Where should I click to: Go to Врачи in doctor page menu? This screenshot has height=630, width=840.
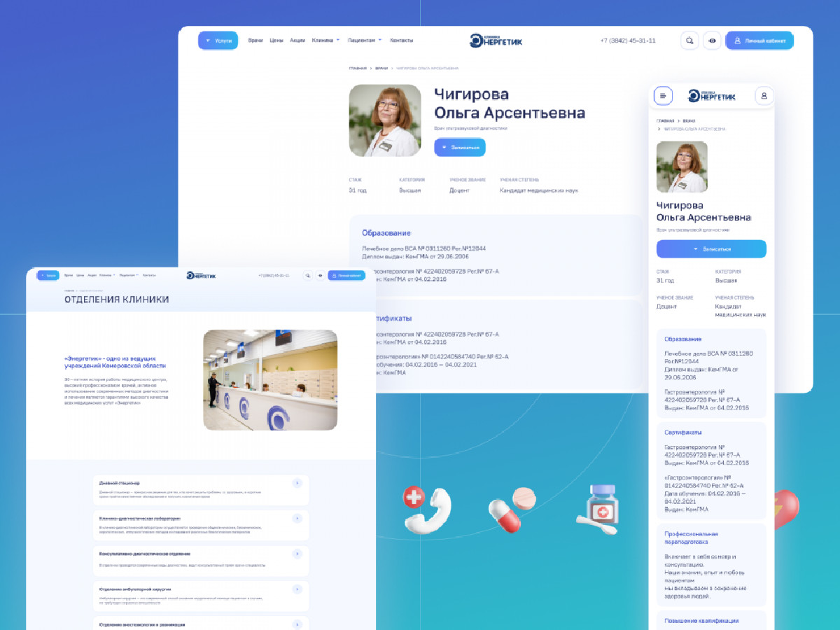pyautogui.click(x=255, y=41)
